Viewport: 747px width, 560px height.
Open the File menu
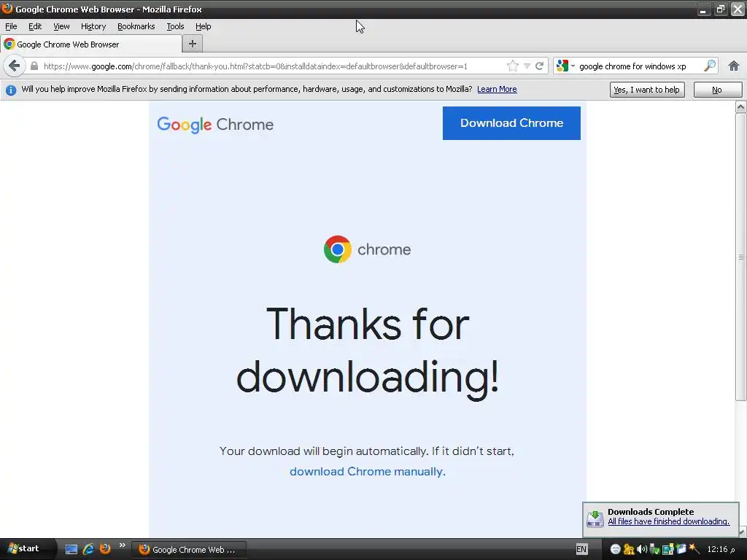point(11,26)
